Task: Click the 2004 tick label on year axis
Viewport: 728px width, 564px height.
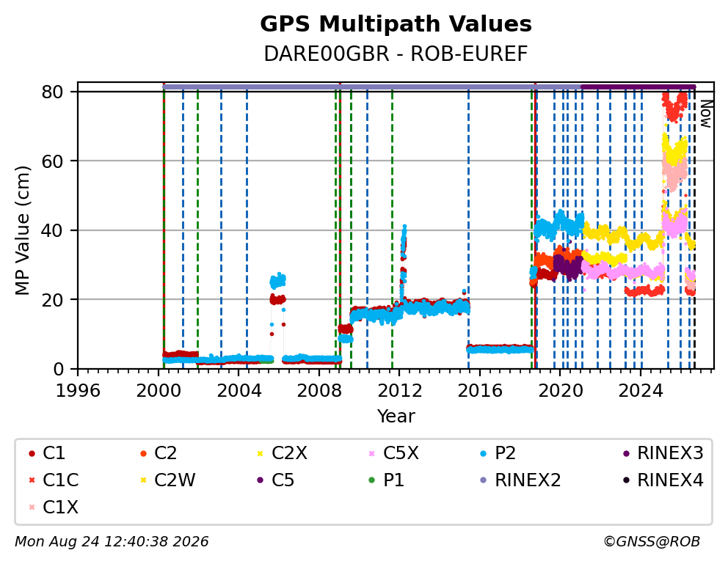Action: (x=239, y=391)
